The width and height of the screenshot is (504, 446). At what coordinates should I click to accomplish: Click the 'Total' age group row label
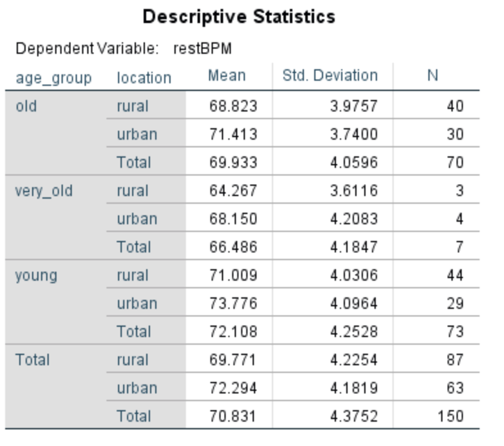33,360
